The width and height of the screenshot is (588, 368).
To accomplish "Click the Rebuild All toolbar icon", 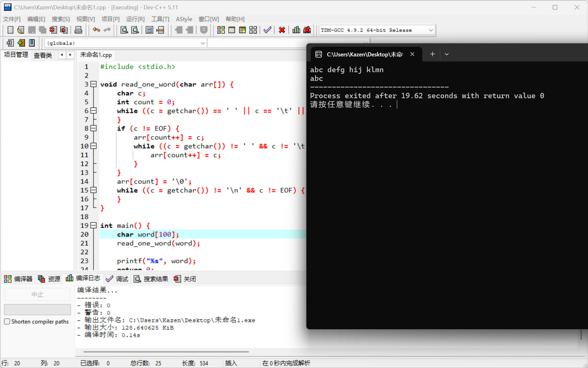I will (x=253, y=30).
